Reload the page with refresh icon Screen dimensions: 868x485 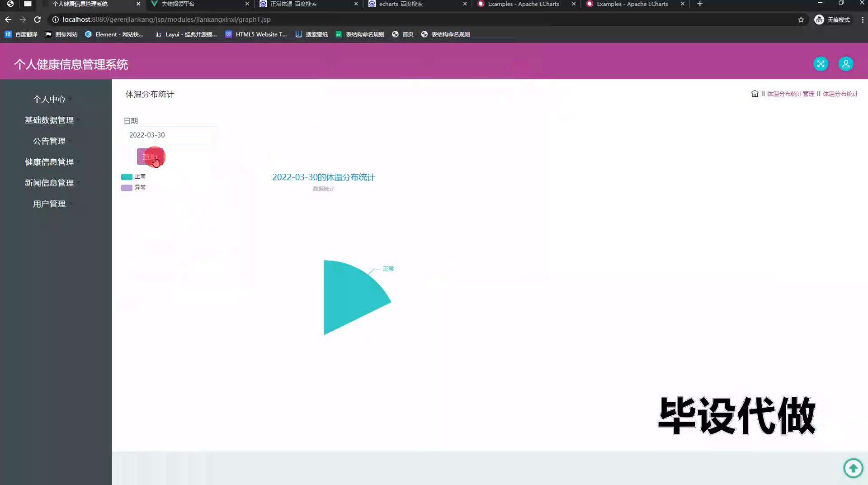click(x=38, y=19)
